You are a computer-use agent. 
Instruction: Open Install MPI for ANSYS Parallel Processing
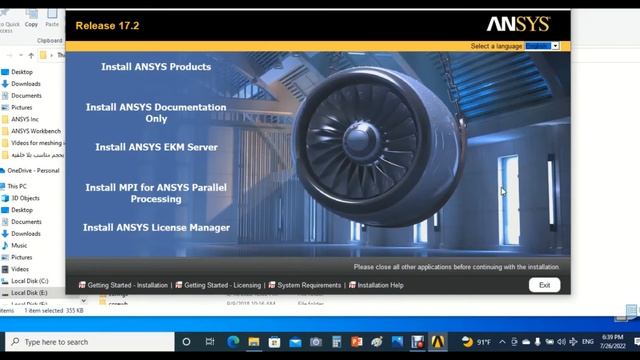[x=156, y=193]
